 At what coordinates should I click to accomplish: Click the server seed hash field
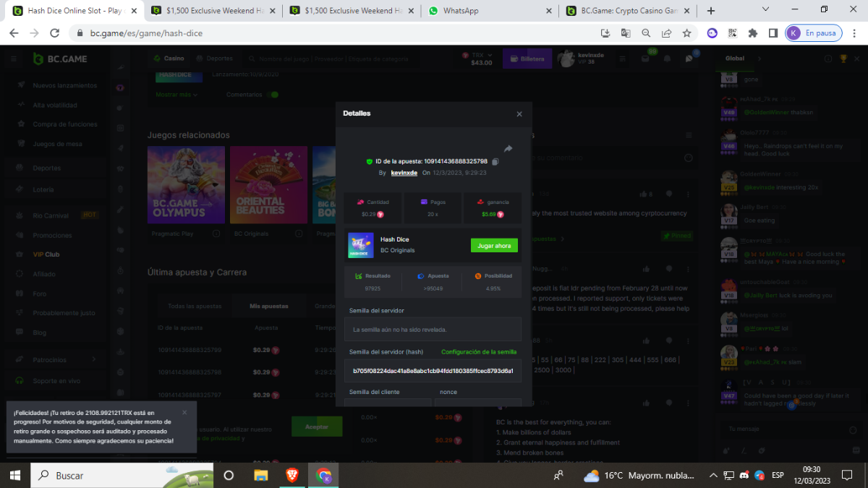coord(433,371)
